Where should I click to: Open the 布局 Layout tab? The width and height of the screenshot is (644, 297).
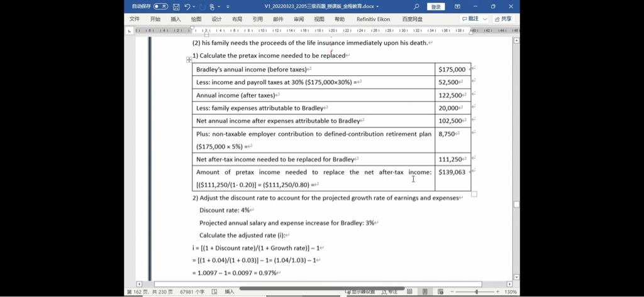[237, 19]
